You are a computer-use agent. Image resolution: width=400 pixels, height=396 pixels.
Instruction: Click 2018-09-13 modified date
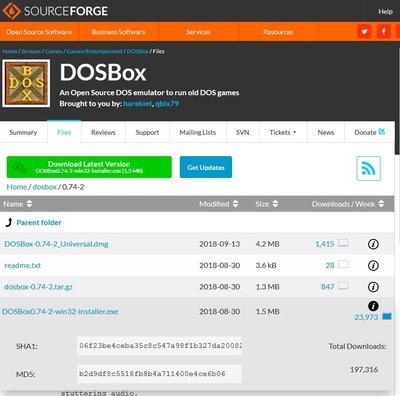click(x=220, y=244)
